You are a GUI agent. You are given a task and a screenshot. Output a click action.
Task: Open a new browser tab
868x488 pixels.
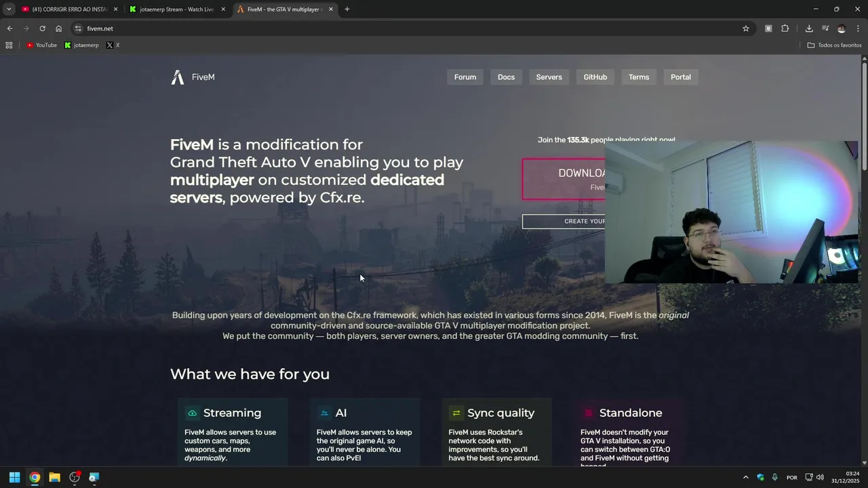point(347,9)
